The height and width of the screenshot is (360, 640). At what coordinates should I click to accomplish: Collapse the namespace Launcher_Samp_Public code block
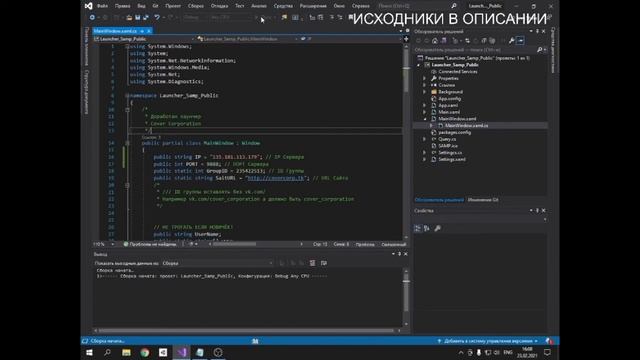pos(127,96)
